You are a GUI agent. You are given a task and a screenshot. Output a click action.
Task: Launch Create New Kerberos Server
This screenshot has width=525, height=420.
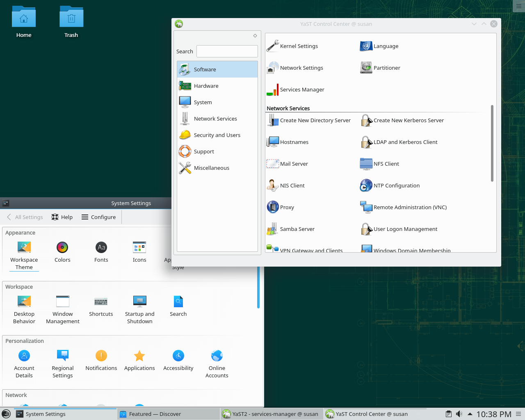[402, 120]
